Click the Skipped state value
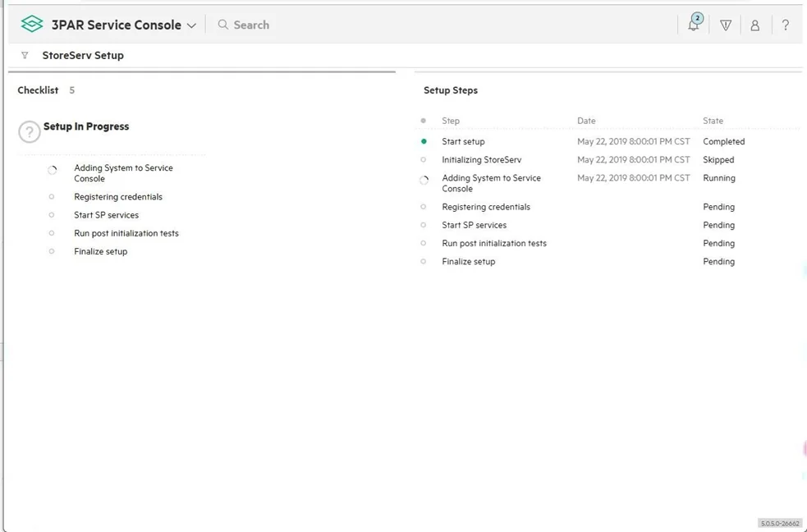Screen dimensions: 807x532 coord(718,159)
